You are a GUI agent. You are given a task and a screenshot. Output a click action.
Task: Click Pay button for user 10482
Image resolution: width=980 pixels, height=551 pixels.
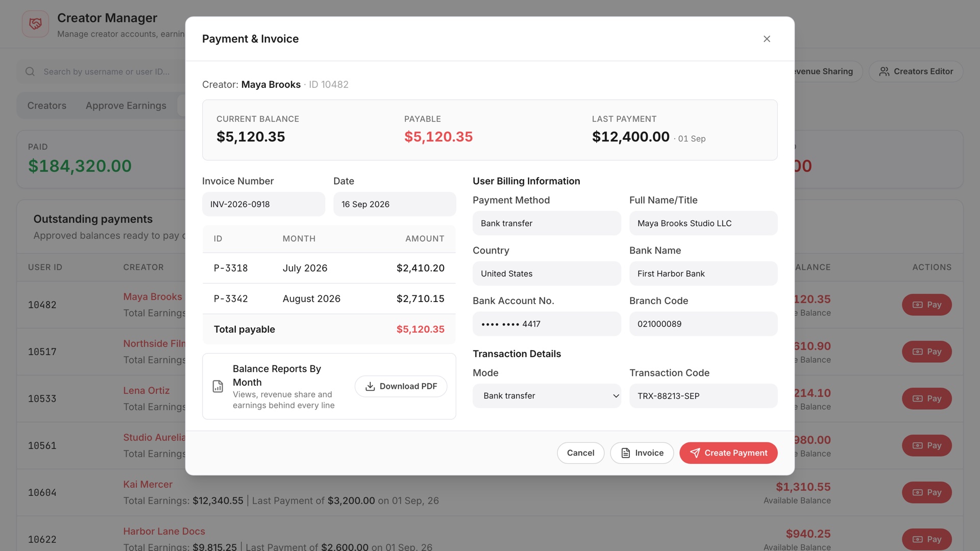coord(926,305)
